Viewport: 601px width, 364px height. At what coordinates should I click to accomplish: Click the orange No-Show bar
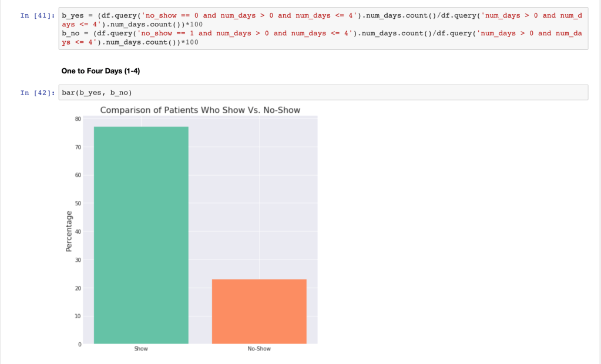[259, 311]
